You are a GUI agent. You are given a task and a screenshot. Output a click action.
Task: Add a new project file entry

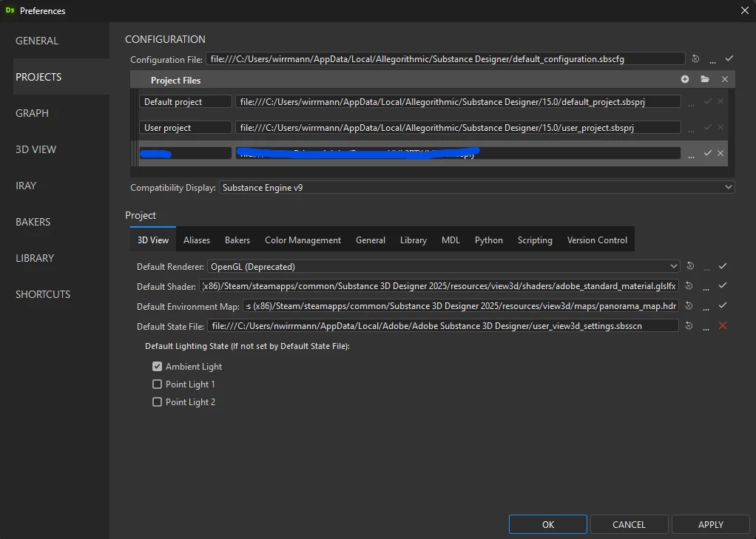[x=685, y=79]
